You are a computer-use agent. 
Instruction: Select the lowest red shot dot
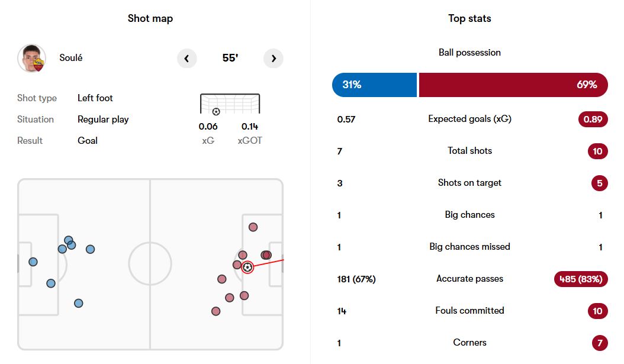(216, 311)
